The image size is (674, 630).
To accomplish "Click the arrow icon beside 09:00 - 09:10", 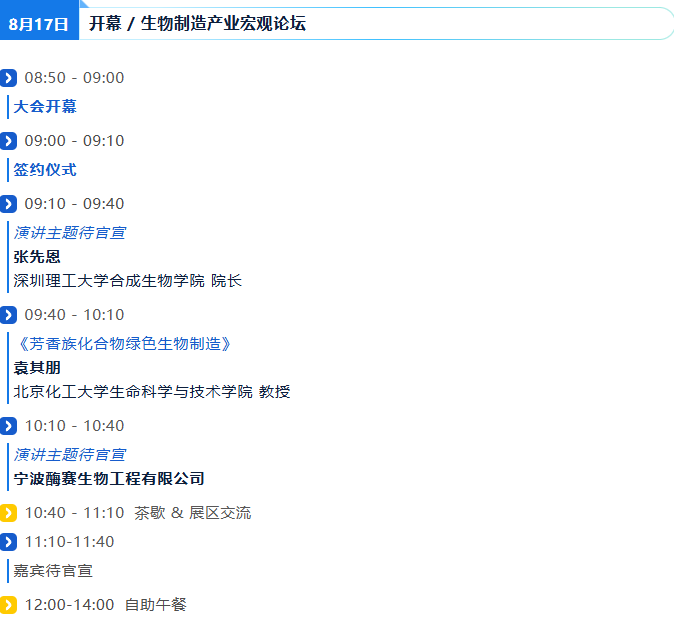I will tap(8, 141).
